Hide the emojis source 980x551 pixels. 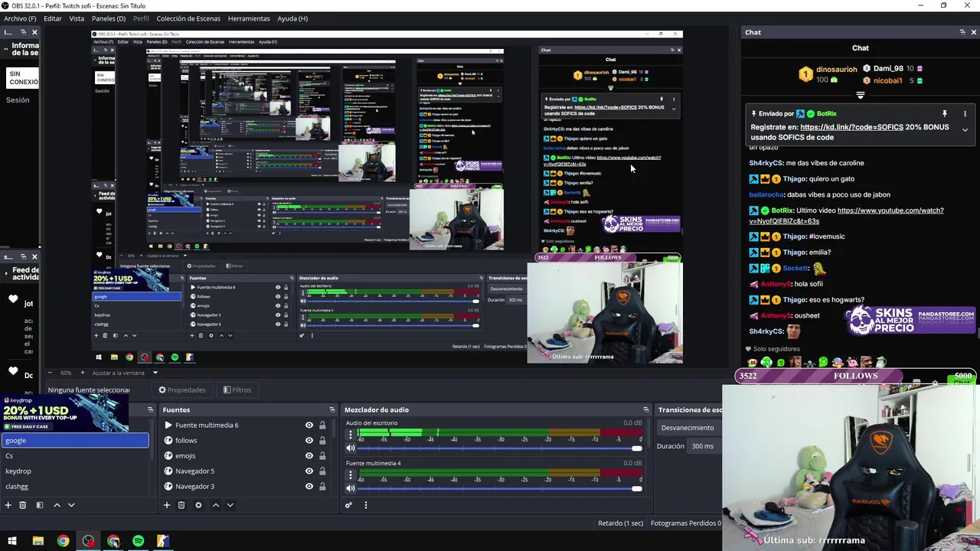[309, 456]
